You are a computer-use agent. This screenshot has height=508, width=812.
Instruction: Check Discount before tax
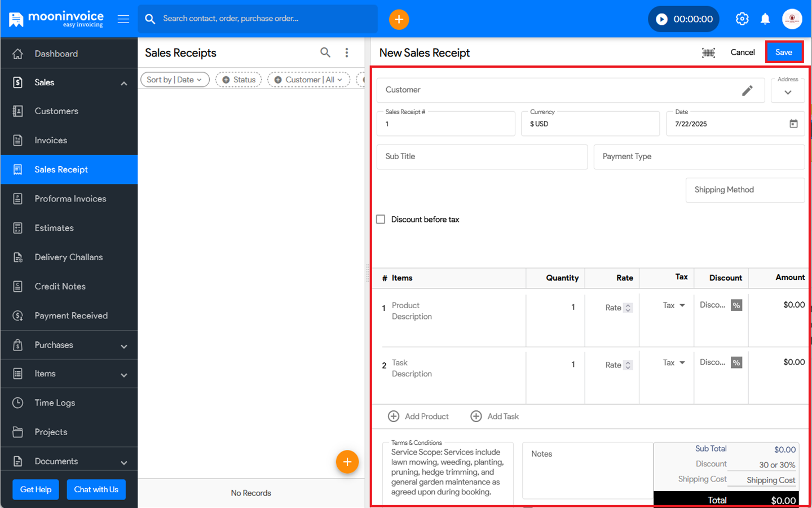pos(381,220)
